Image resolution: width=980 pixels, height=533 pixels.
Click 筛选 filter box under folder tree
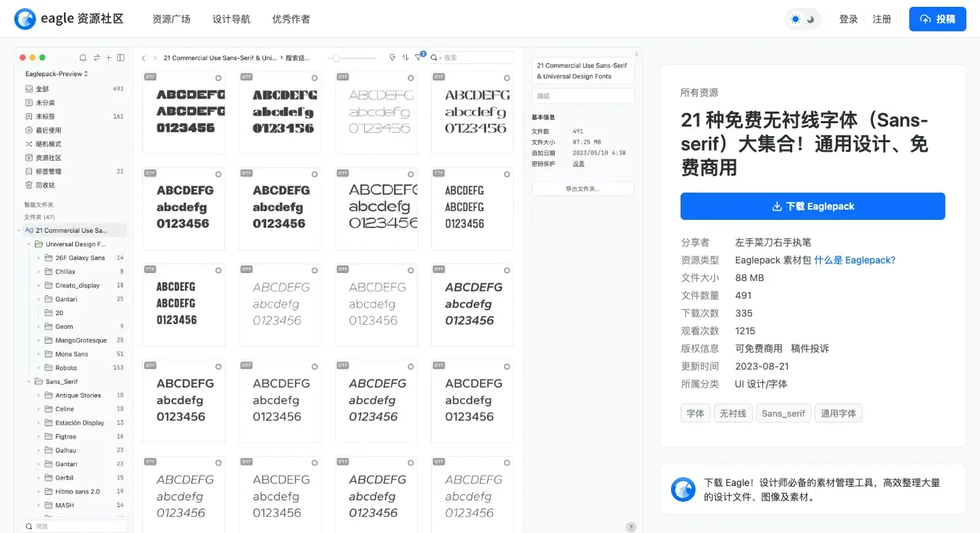point(73,526)
